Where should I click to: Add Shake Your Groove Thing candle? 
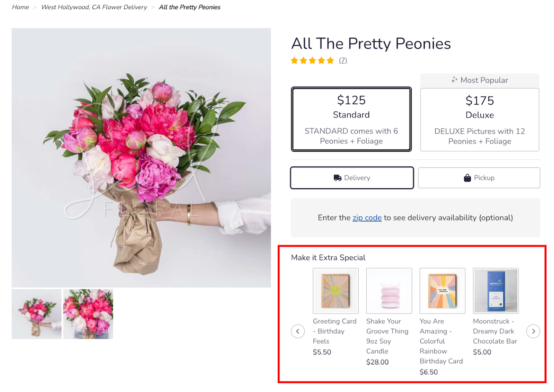point(389,291)
